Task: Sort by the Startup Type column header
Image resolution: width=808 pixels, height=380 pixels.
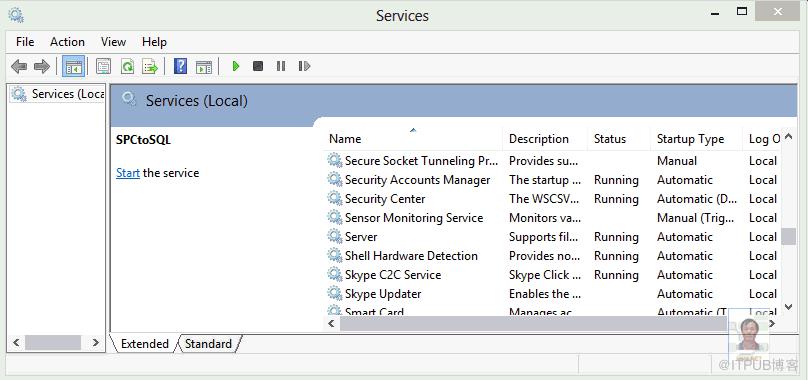Action: pos(696,139)
